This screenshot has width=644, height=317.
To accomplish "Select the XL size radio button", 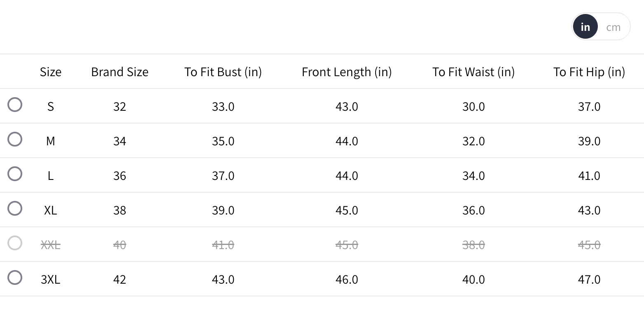I will [x=15, y=209].
